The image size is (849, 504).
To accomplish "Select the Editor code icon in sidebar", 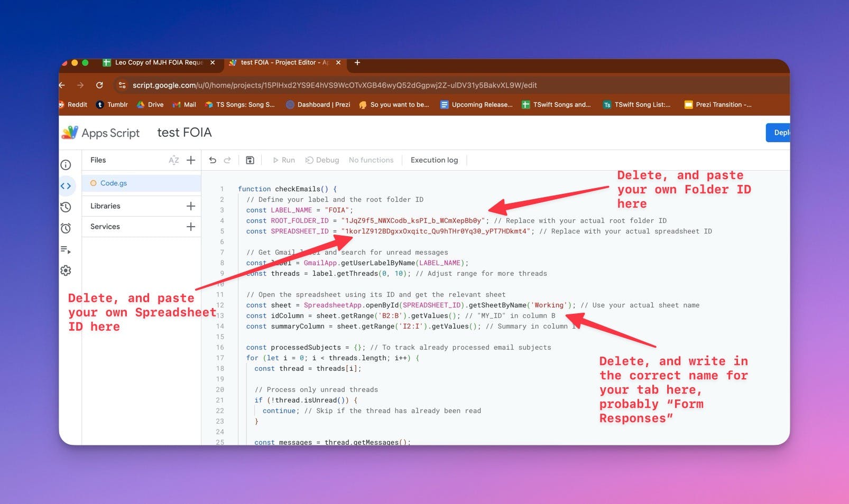I will click(66, 186).
